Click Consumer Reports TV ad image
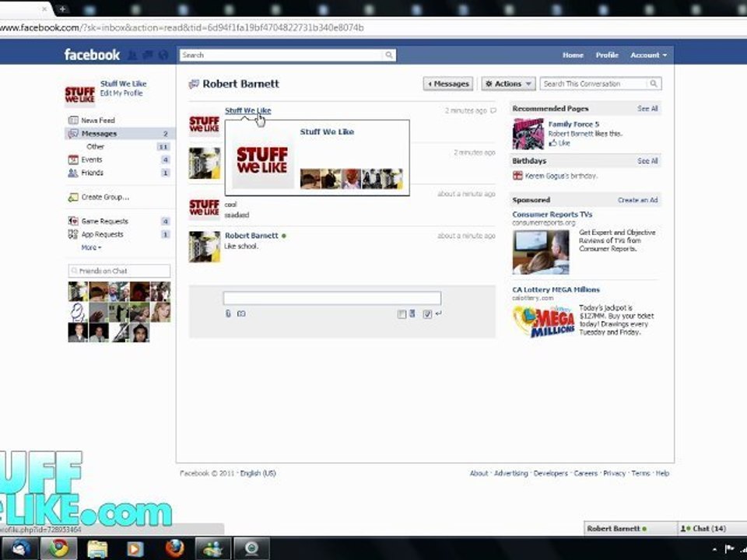The height and width of the screenshot is (560, 747). [541, 252]
